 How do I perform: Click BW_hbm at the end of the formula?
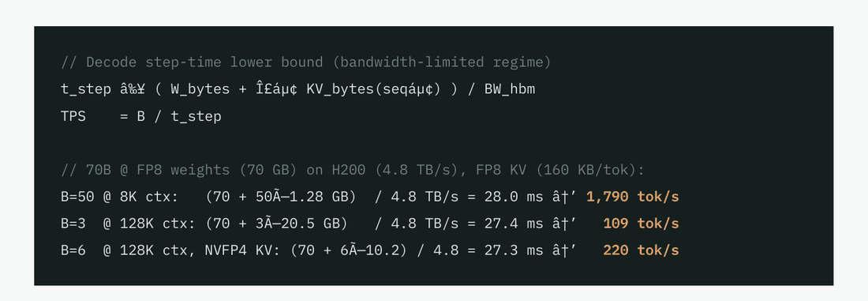pyautogui.click(x=510, y=89)
